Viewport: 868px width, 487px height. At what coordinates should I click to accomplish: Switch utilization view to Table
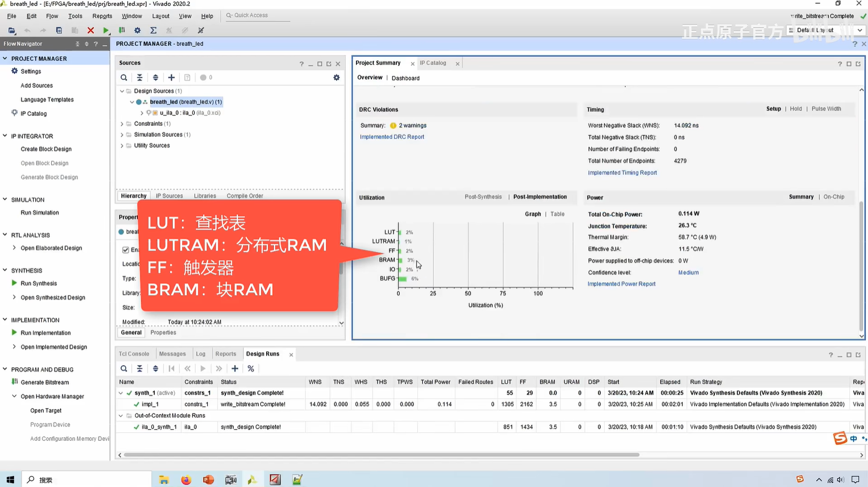click(557, 214)
